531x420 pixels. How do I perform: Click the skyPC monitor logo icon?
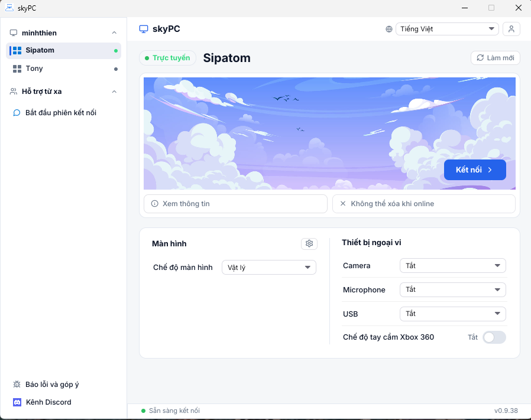[144, 29]
